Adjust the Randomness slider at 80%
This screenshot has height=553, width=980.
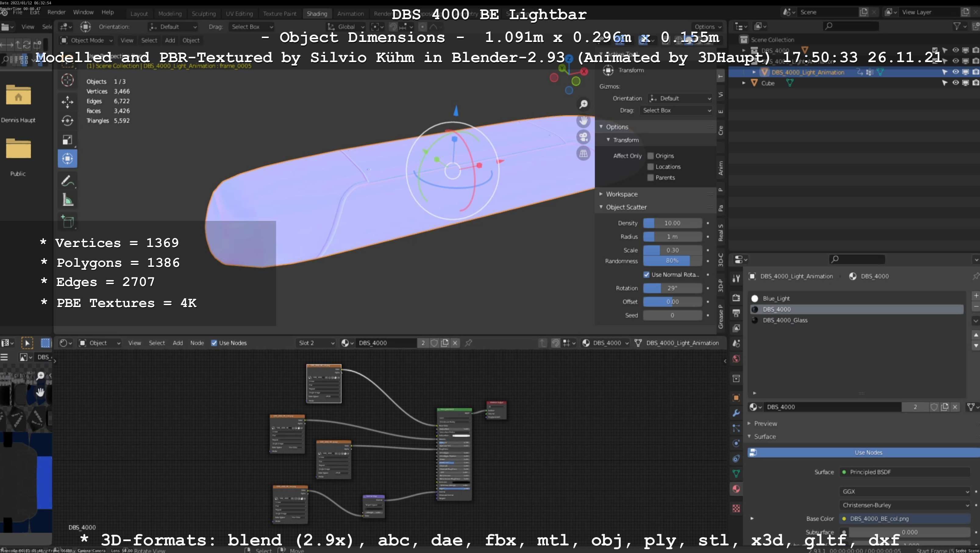click(x=672, y=261)
